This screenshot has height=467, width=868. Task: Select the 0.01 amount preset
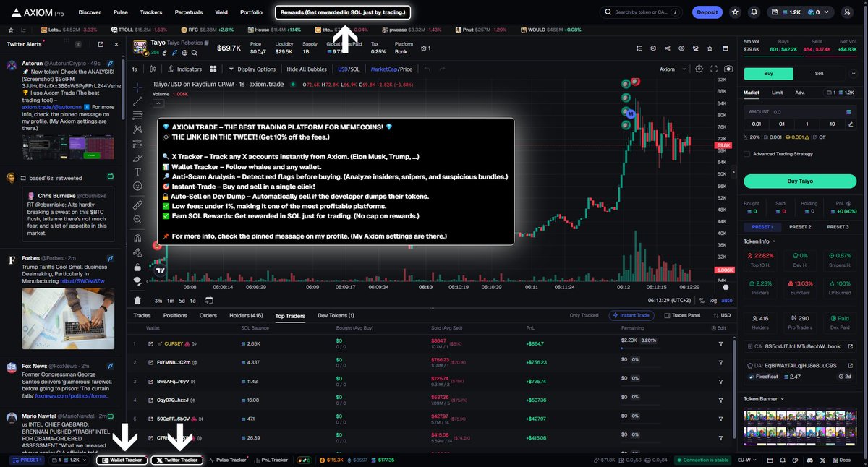click(x=757, y=124)
